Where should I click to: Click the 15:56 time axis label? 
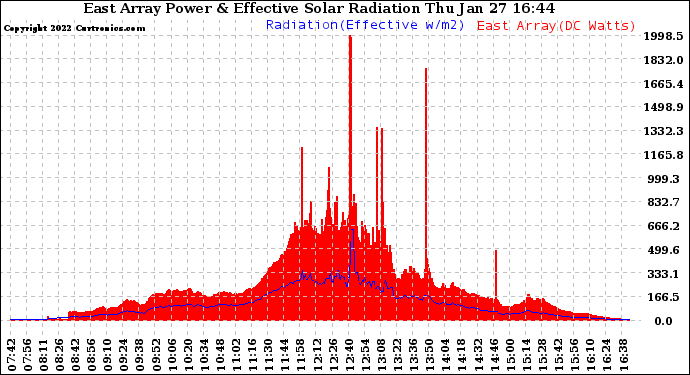(574, 355)
